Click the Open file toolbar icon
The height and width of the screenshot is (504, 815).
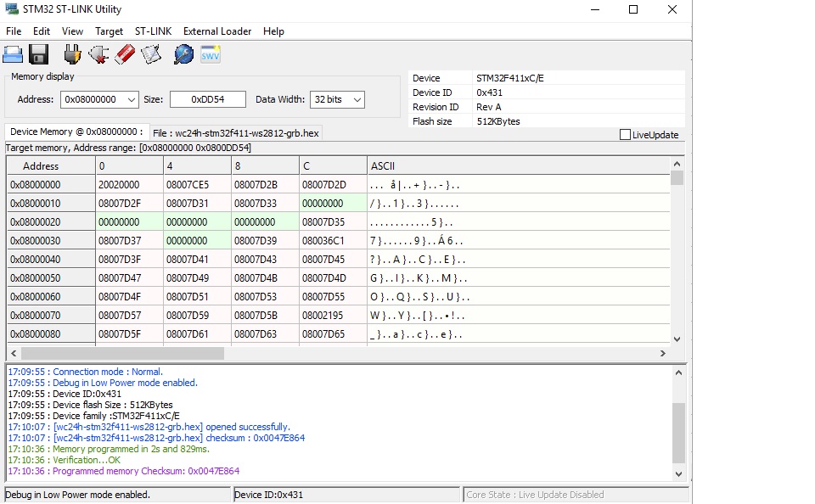(13, 54)
